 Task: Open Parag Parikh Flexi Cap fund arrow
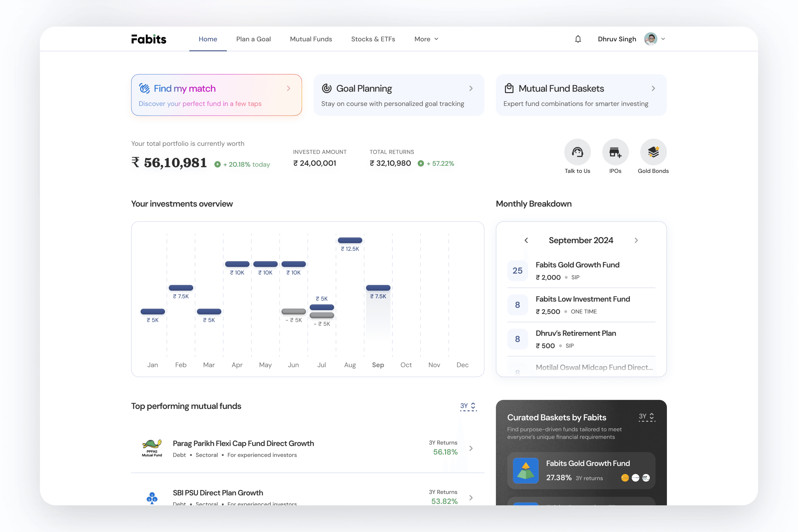click(471, 448)
